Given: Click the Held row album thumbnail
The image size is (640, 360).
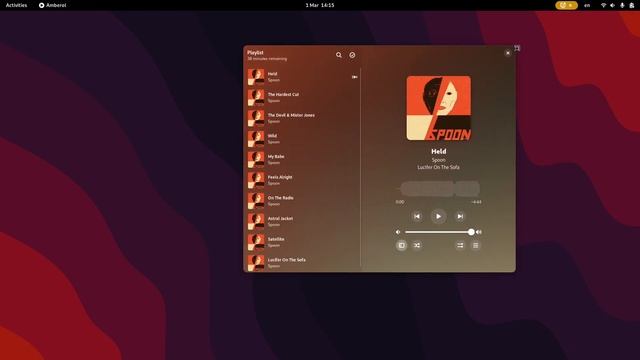Looking at the screenshot, I should click(x=256, y=77).
